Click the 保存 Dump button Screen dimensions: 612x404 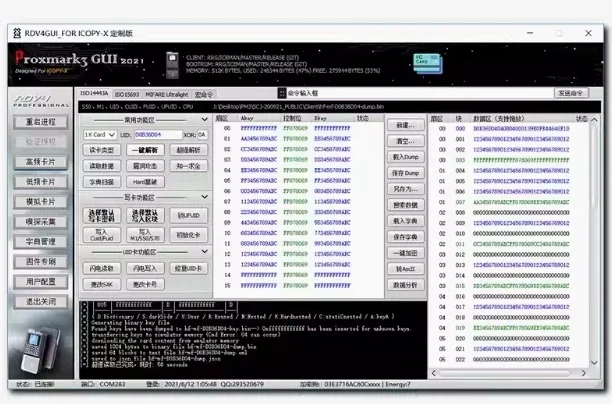pos(406,173)
